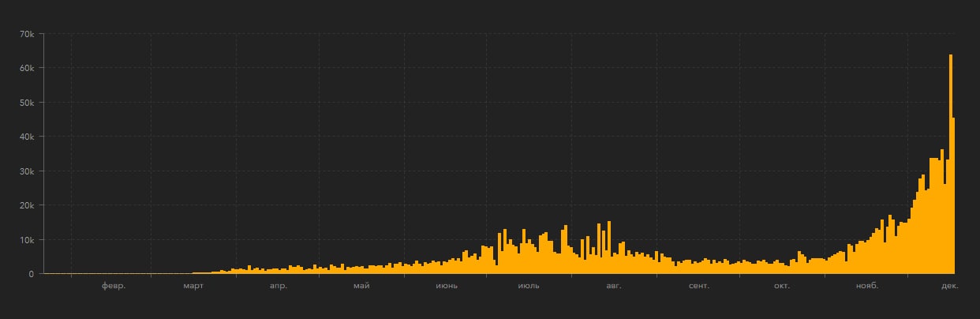Click the 0 y-axis label
Screen dimensions: 980x319
tap(31, 275)
